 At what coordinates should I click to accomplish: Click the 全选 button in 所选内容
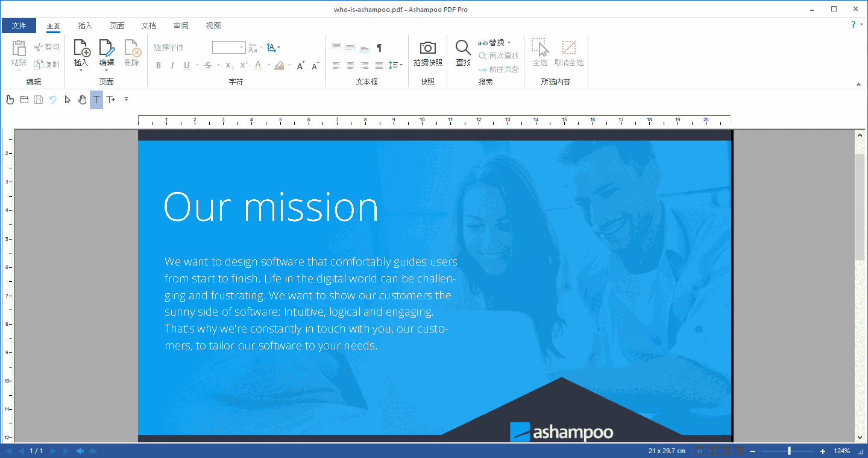(x=539, y=54)
